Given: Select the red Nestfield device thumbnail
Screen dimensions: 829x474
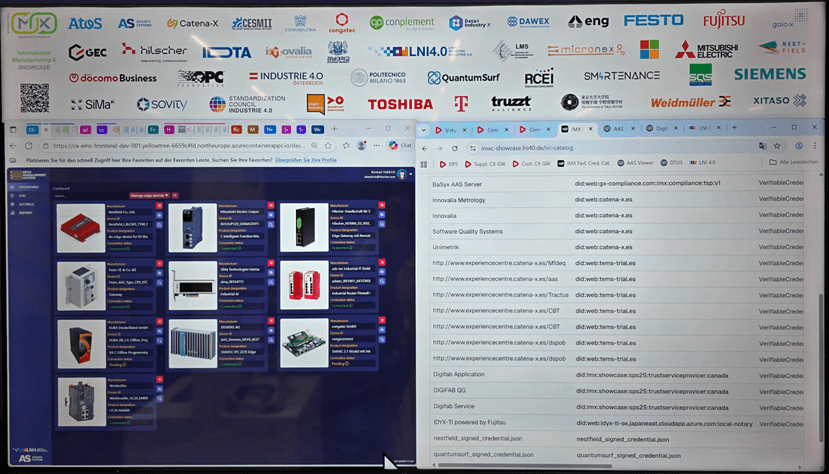Looking at the screenshot, I should [x=81, y=228].
